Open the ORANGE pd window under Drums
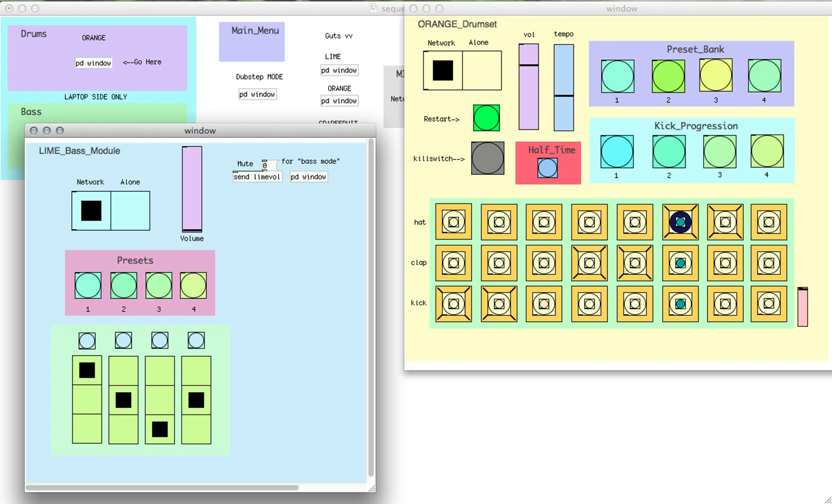 point(94,63)
